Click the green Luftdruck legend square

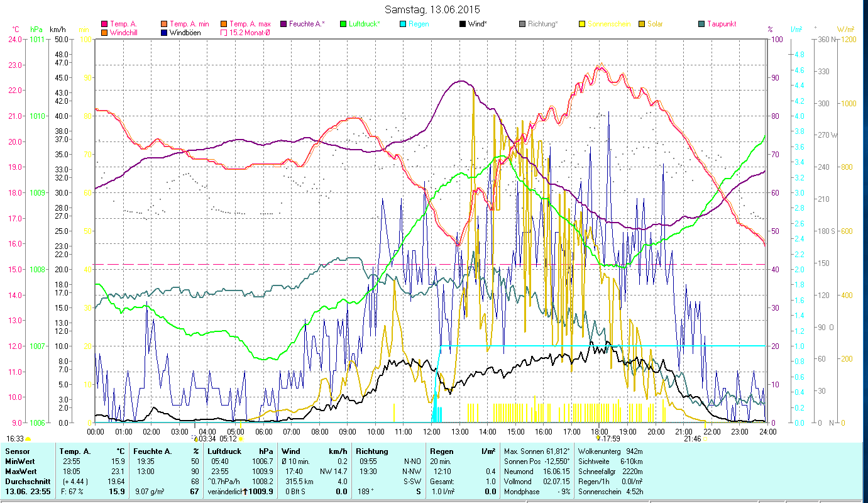point(343,24)
